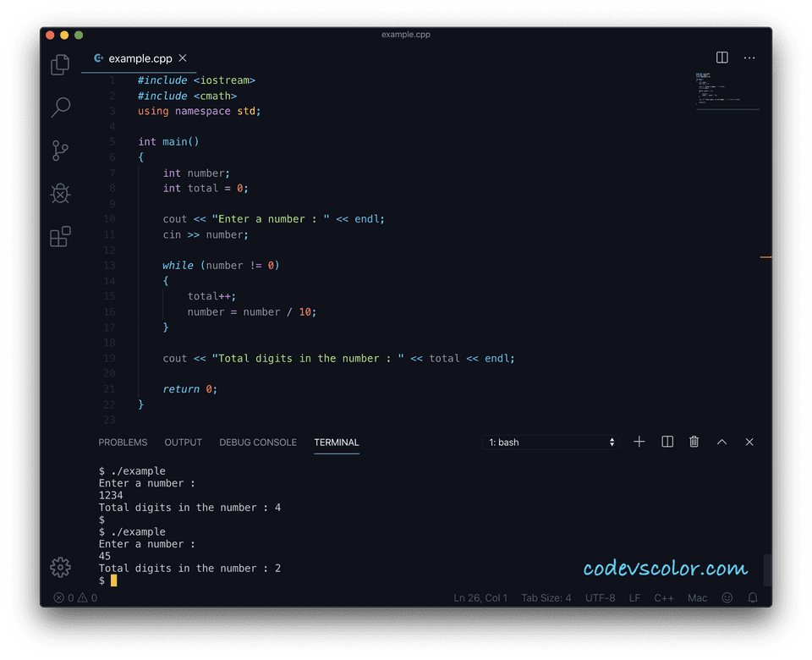
Task: Open Source Control branch icon
Action: point(60,151)
